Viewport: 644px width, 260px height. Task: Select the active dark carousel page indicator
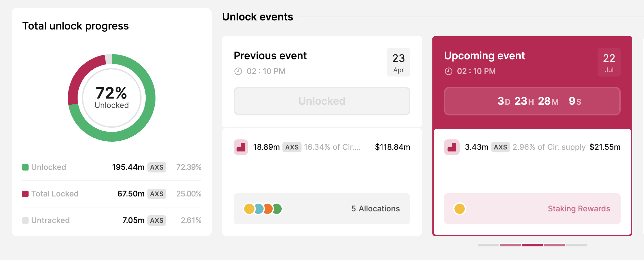(x=532, y=245)
